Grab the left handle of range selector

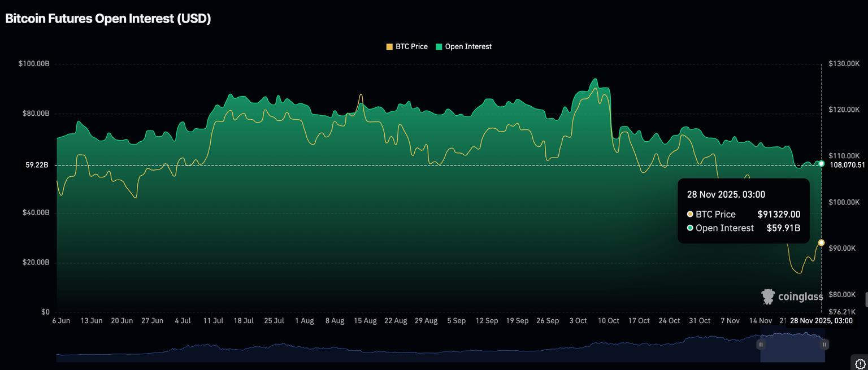coord(761,345)
